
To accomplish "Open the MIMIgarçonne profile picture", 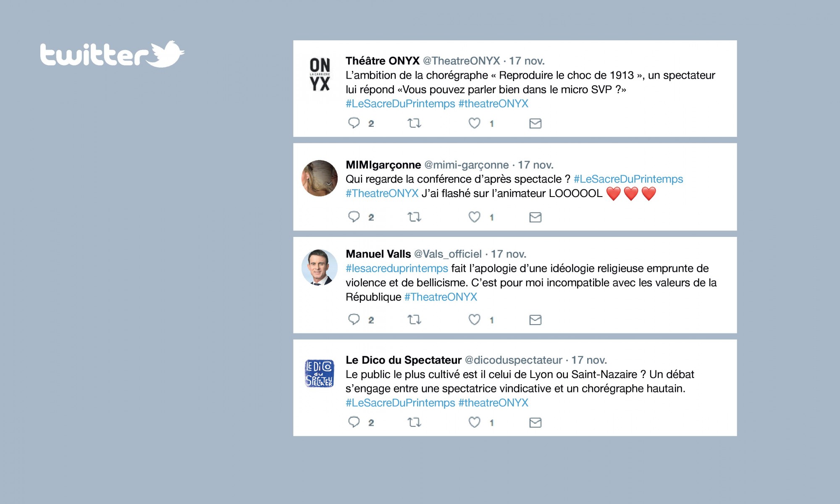I will 320,178.
